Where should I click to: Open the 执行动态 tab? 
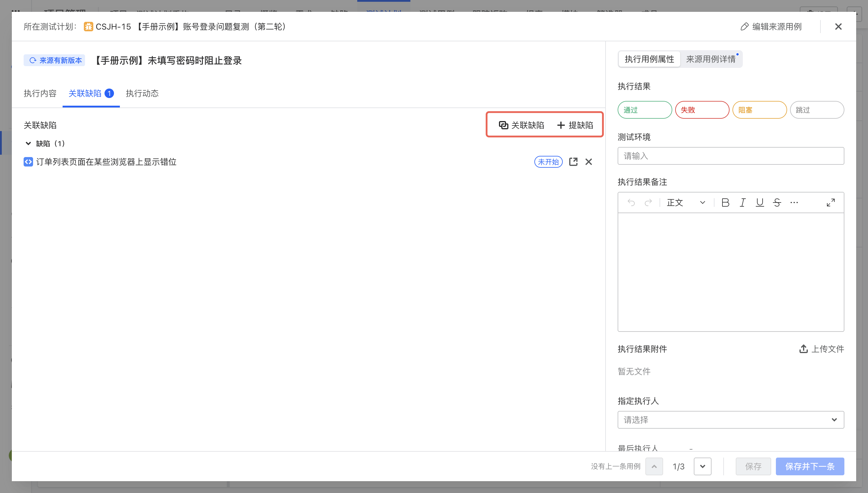point(142,94)
